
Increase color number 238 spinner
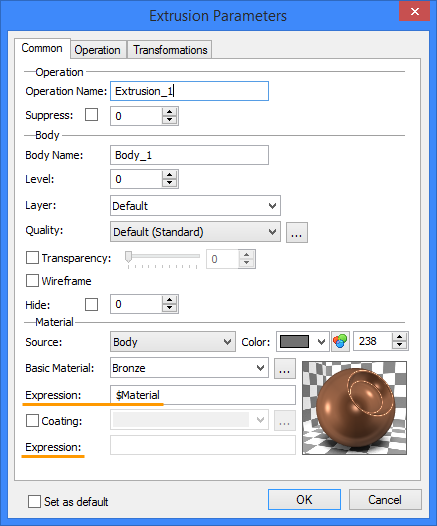(x=399, y=337)
